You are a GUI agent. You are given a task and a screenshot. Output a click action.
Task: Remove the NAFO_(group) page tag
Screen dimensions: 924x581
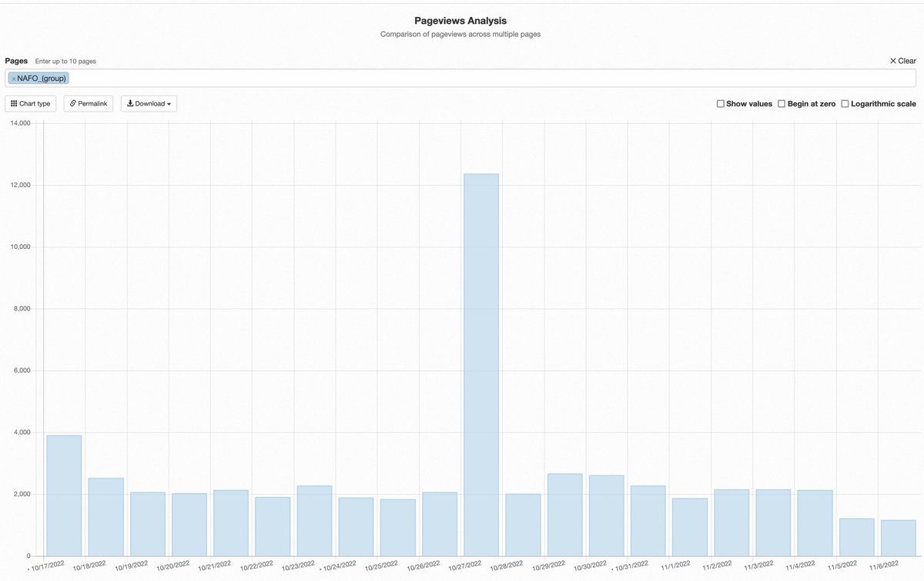tap(14, 79)
